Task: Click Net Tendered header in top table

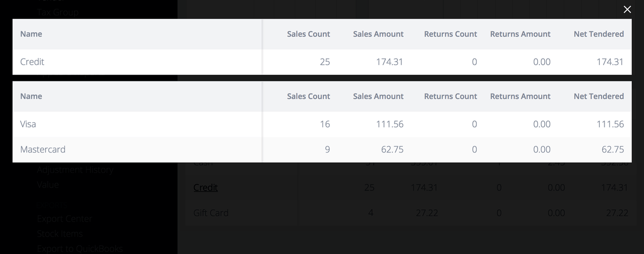Action: click(x=598, y=34)
